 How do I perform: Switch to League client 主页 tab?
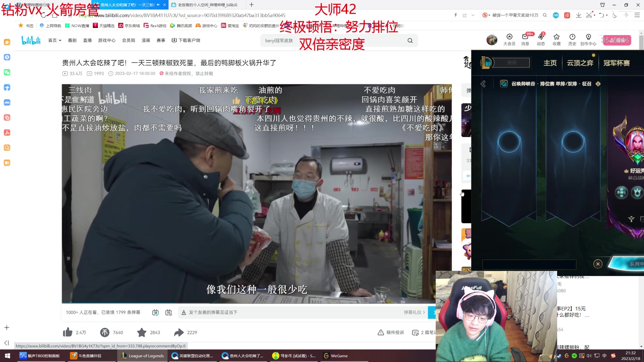pos(550,63)
